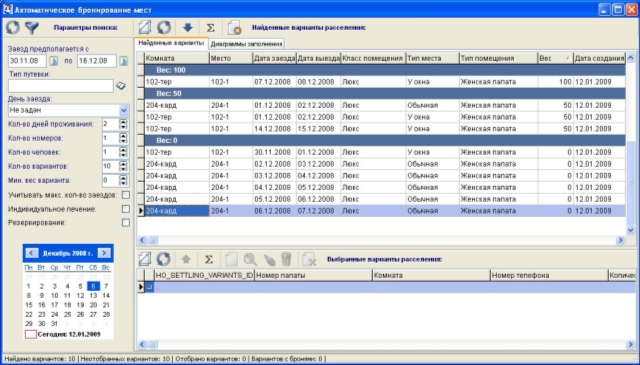The image size is (640, 365).
Task: Click the Кол-во человек stepper arrows
Action: pos(123,152)
